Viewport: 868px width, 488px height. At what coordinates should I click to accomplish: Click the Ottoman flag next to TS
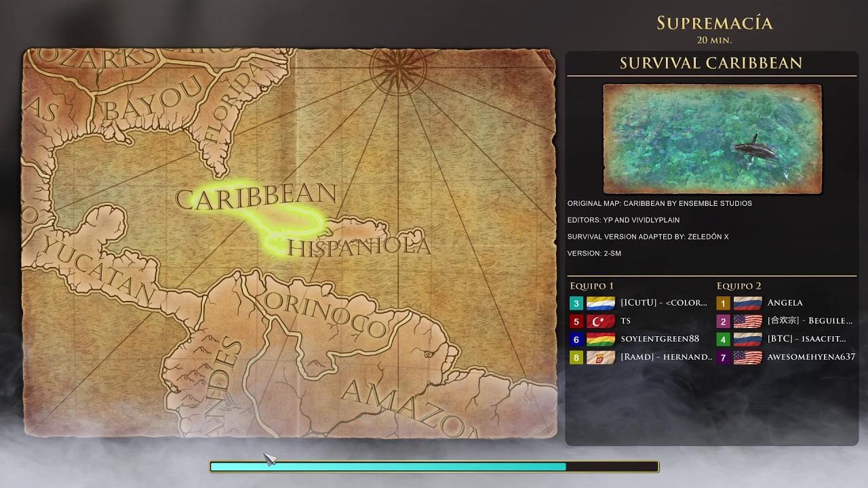point(600,321)
